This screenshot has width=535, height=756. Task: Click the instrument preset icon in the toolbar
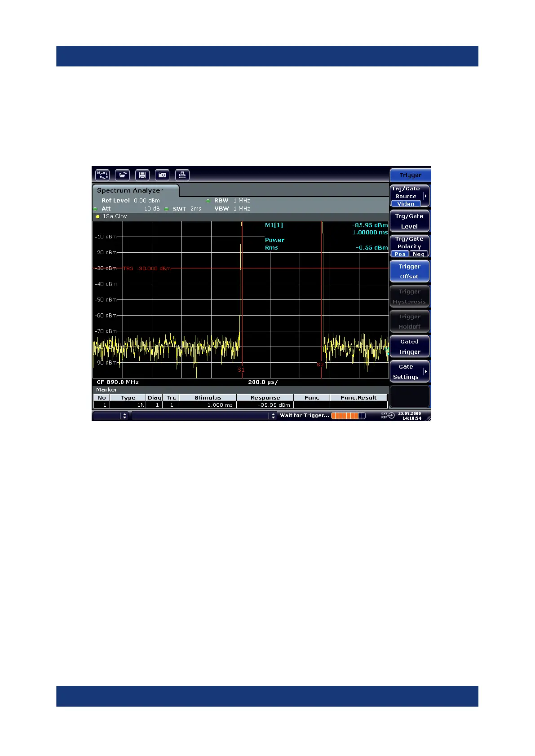(102, 175)
